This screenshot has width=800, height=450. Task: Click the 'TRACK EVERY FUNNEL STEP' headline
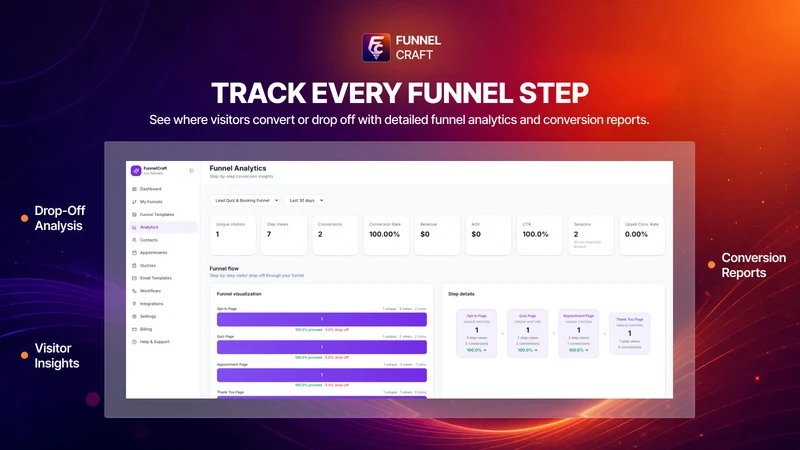click(x=400, y=93)
